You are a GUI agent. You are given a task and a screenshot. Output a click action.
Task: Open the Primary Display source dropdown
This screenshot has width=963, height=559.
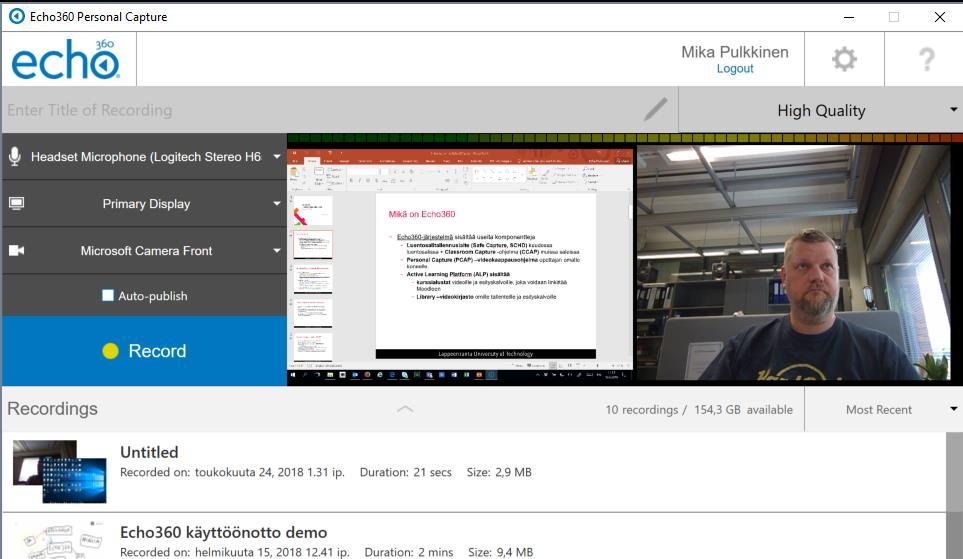(x=145, y=203)
